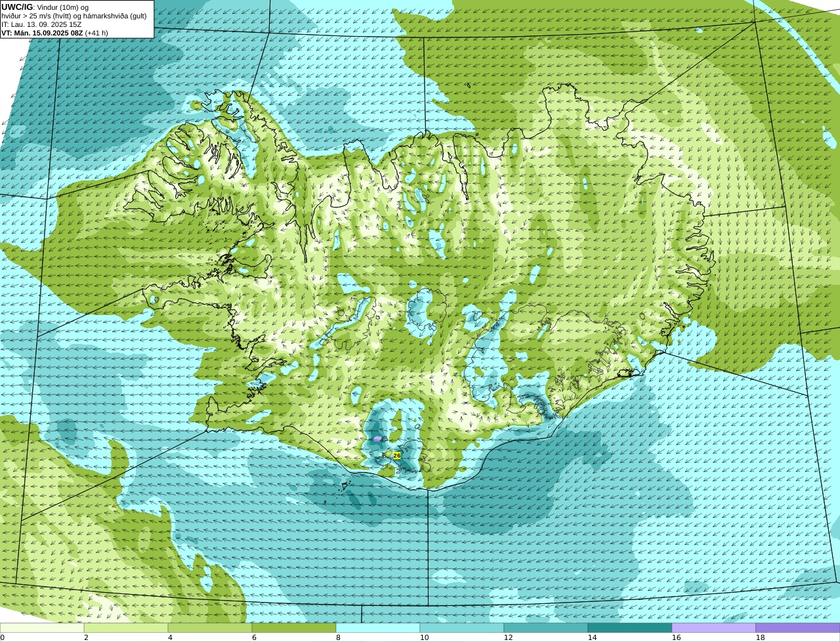
Task: Click the yellow 26 maximum gust marker
Action: click(397, 455)
